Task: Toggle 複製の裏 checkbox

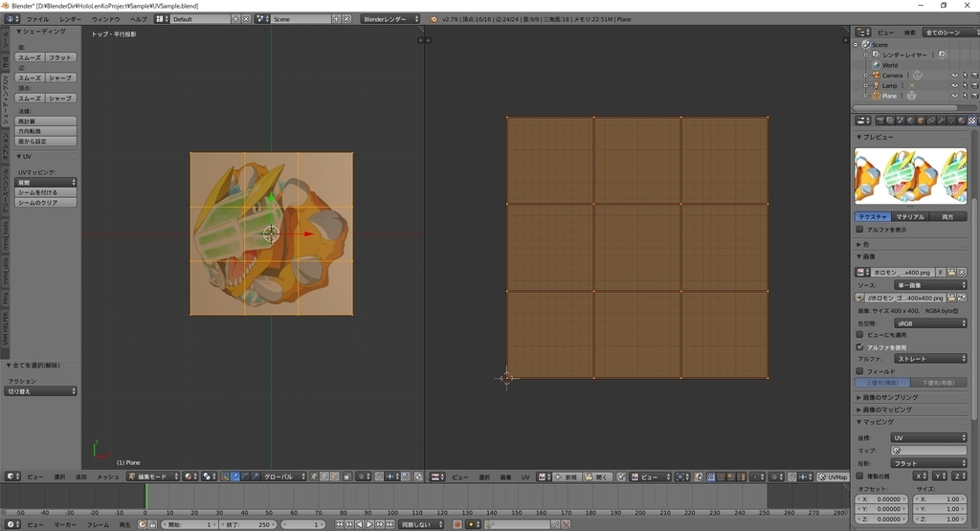Action: (x=860, y=476)
